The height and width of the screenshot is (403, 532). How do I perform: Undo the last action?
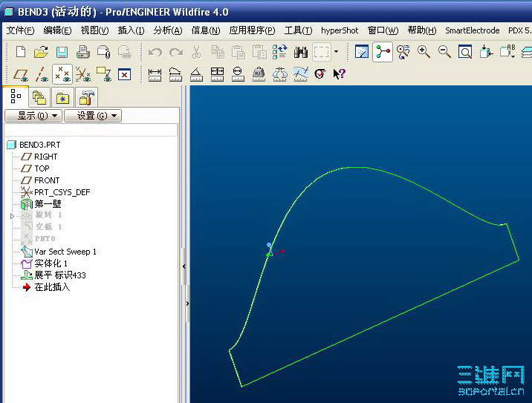[155, 52]
